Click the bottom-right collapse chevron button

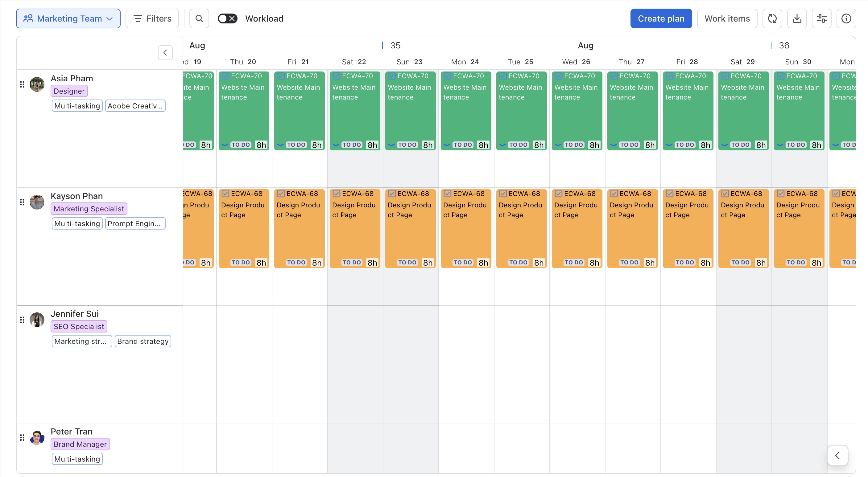point(837,455)
